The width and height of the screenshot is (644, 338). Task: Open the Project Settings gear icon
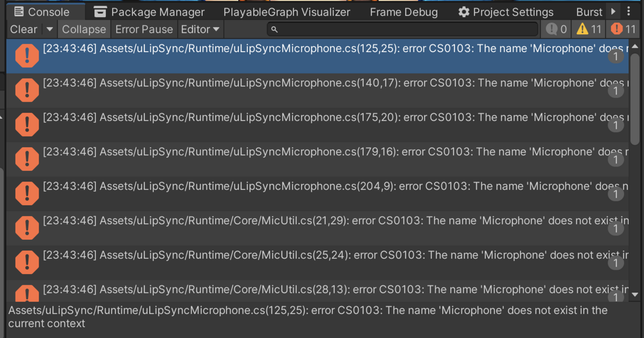pyautogui.click(x=464, y=11)
